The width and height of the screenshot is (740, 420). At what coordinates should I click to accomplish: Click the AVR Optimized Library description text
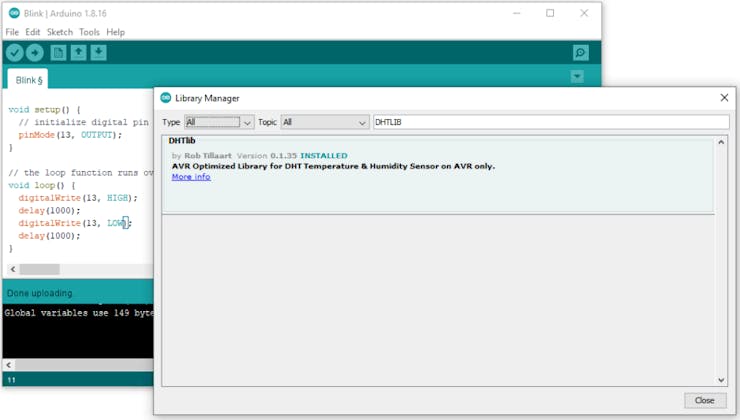click(x=333, y=166)
